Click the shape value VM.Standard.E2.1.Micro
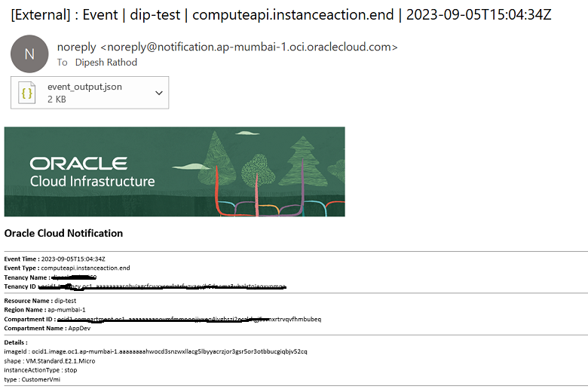This screenshot has height=389, width=588. (x=60, y=361)
